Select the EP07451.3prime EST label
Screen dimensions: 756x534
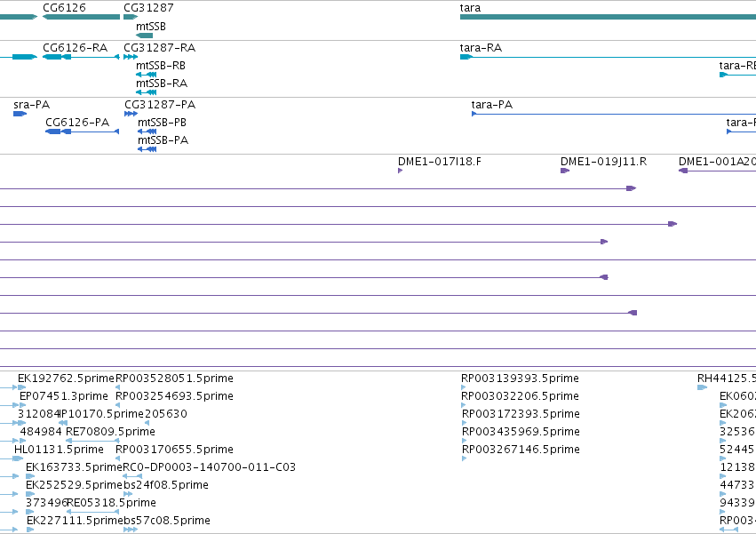pos(64,396)
